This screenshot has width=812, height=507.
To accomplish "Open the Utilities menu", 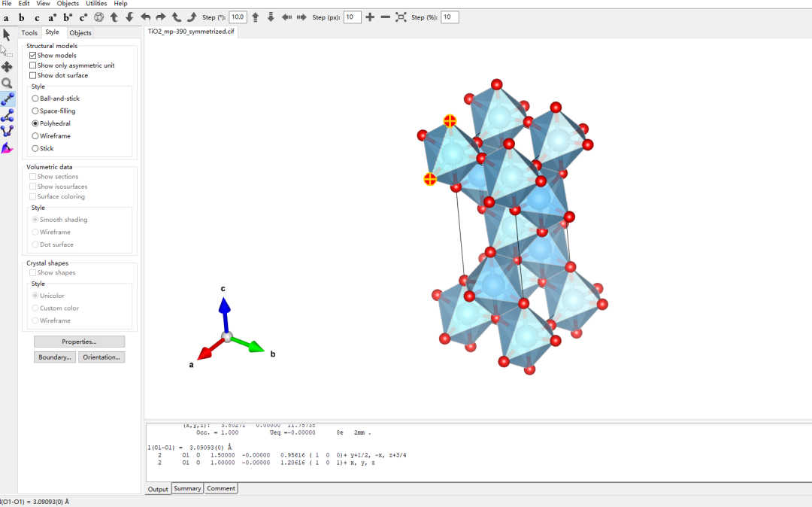I will [96, 4].
